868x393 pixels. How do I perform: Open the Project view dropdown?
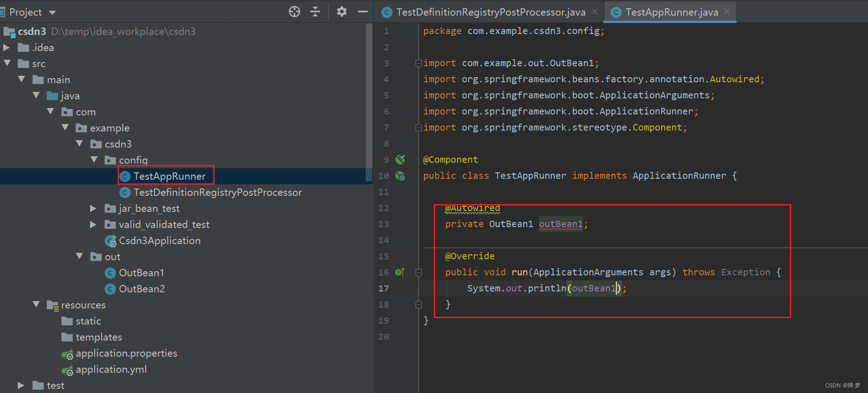tap(52, 12)
